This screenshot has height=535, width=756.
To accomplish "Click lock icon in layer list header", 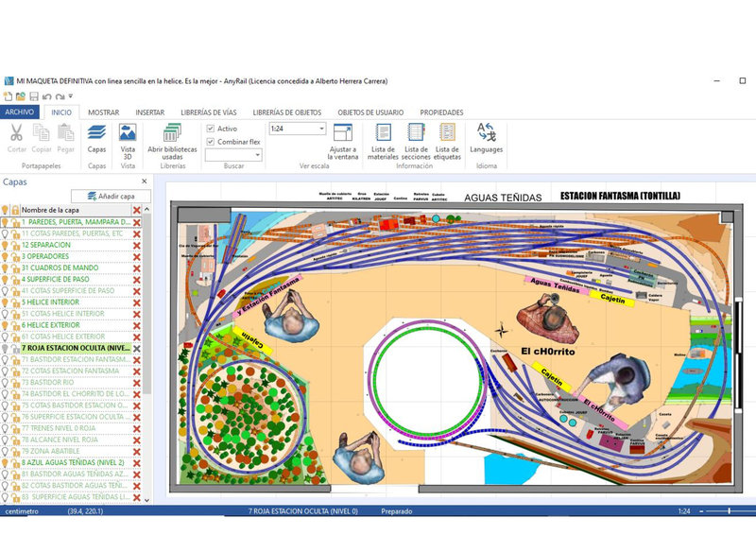I will (x=15, y=211).
